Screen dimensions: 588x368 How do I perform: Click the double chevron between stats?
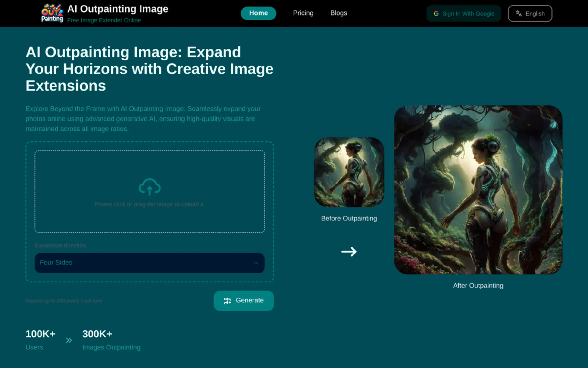point(69,340)
